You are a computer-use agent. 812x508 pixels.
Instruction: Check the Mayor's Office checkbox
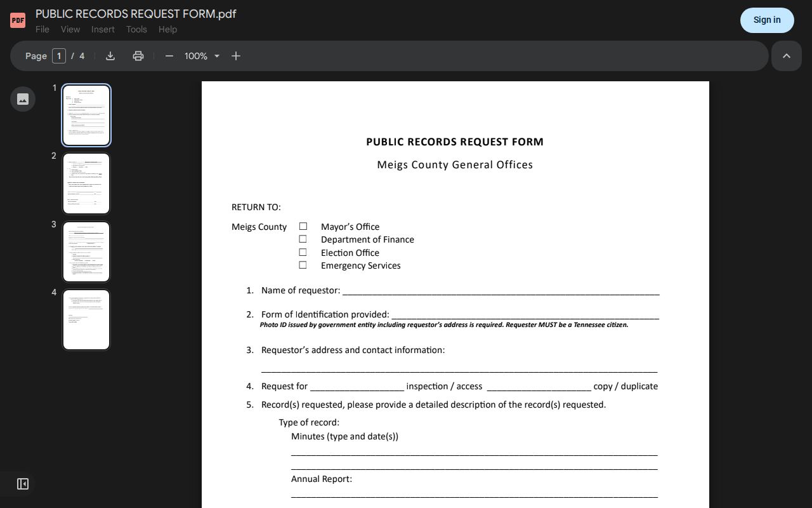[x=303, y=226]
